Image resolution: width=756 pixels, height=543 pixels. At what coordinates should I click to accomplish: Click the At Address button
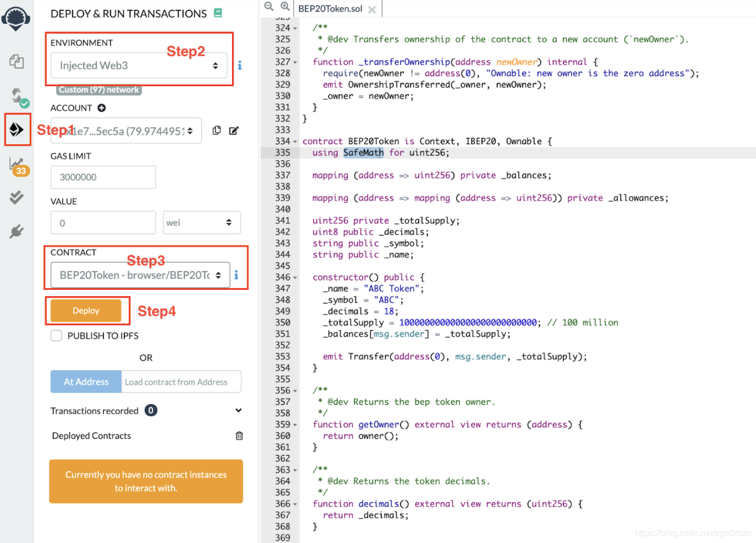coord(86,382)
